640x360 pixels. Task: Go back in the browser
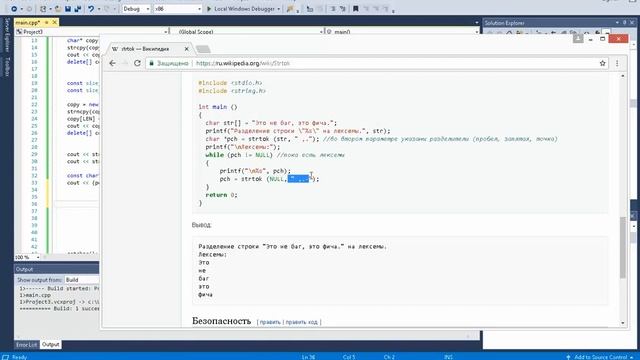tap(113, 63)
